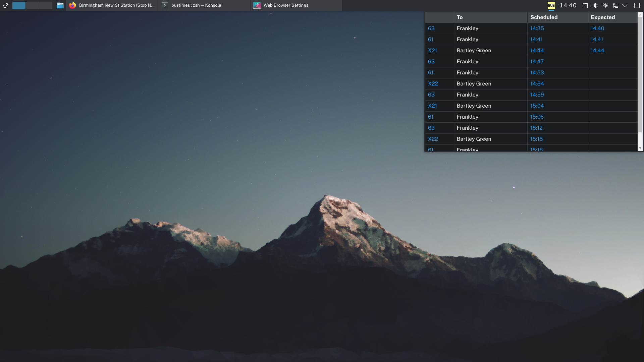Switch to the bustimes zsh Konsole window
This screenshot has height=362, width=644.
[204, 5]
